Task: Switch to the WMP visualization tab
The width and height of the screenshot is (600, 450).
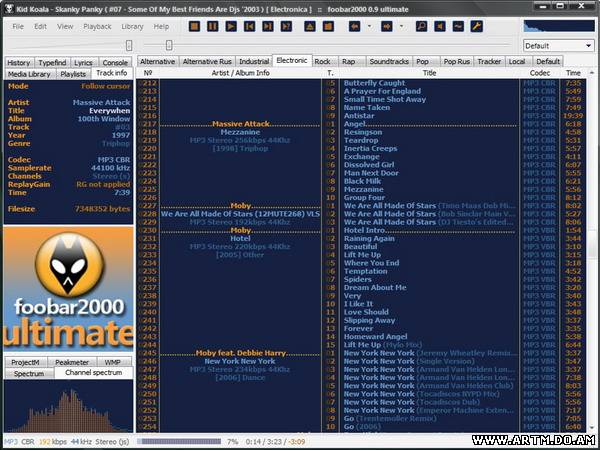Action: pyautogui.click(x=113, y=362)
